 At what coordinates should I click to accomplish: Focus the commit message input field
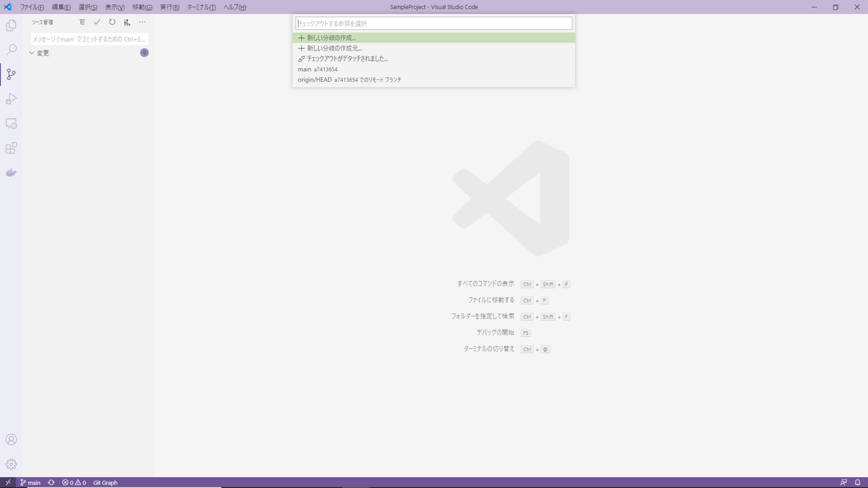pos(90,39)
